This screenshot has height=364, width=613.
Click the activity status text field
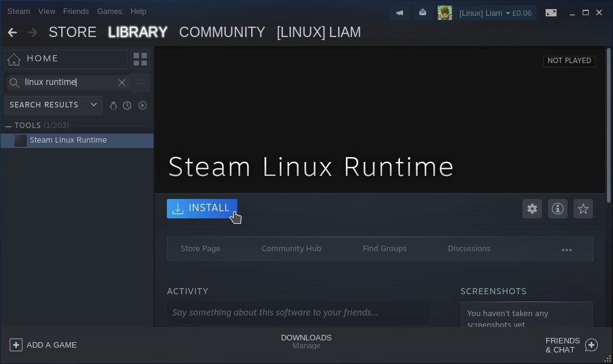coord(298,313)
